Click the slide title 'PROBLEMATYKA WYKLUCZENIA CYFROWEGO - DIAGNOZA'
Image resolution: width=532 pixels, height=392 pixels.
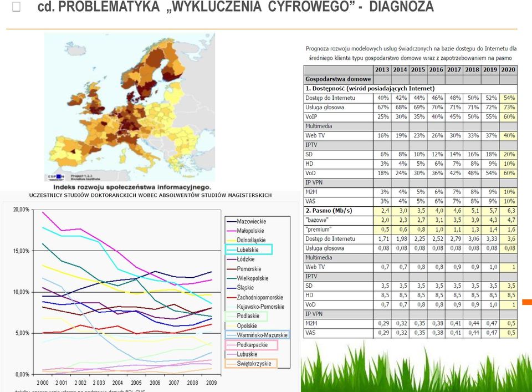tap(236, 7)
